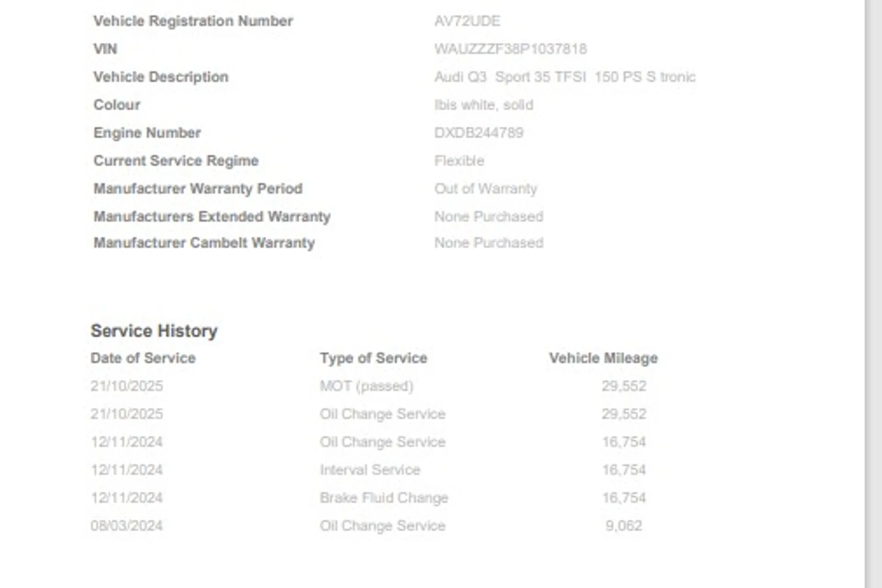Click None Purchased beside Manufacturer Cambelt Warranty

pos(489,243)
